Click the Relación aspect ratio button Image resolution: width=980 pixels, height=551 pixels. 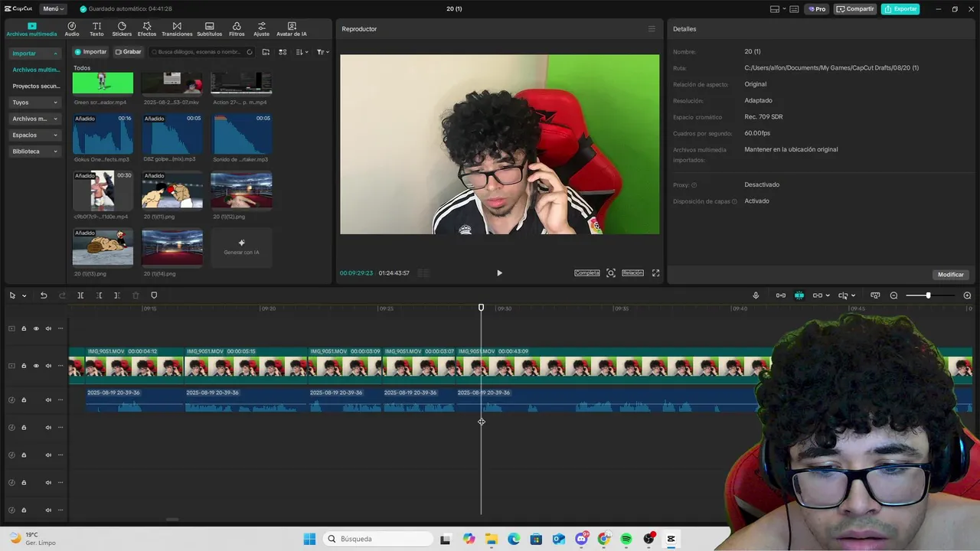632,273
